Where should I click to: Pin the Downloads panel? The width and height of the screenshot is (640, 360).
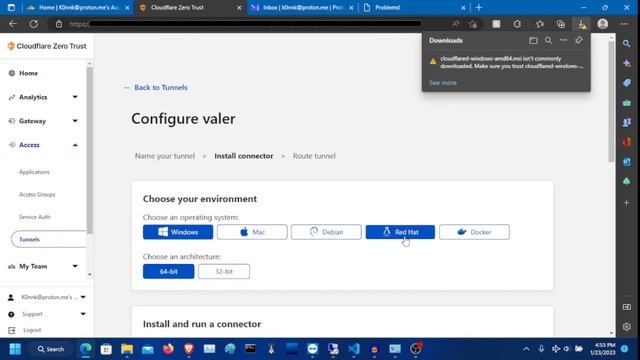click(578, 40)
